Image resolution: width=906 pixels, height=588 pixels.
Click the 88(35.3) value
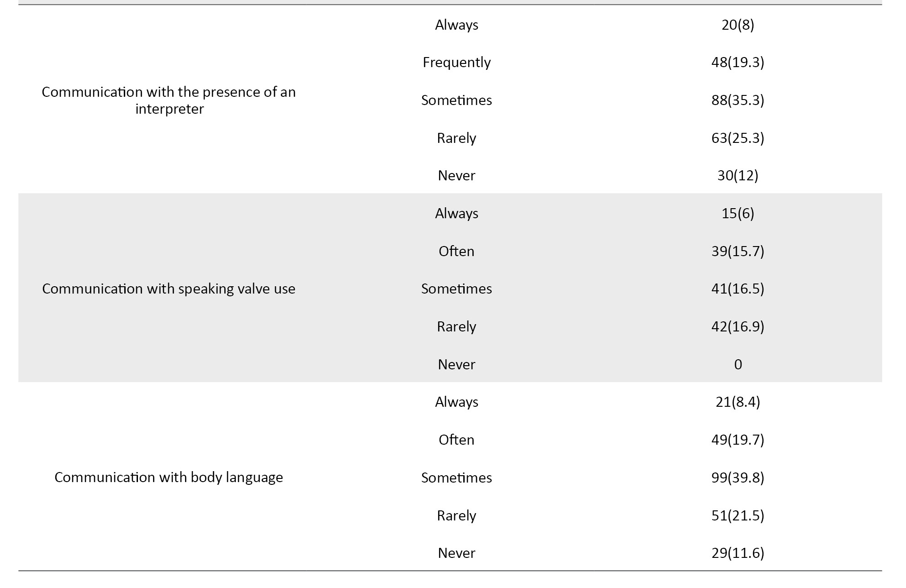click(737, 100)
